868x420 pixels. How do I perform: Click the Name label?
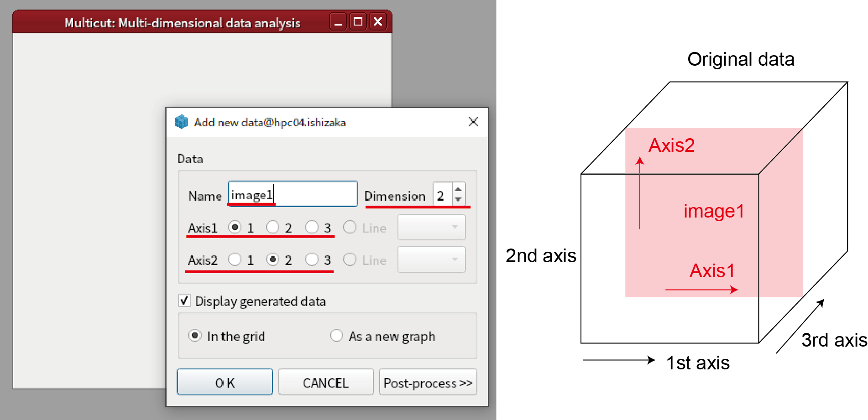click(205, 196)
